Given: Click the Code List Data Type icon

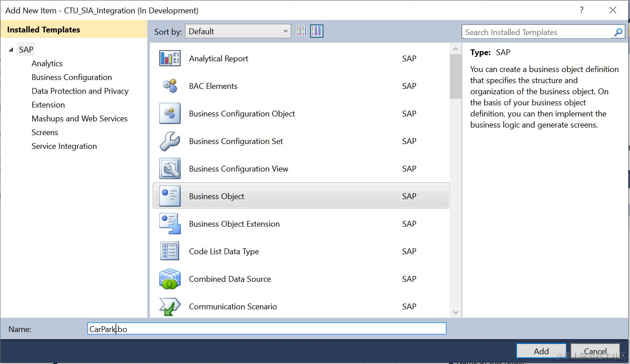Looking at the screenshot, I should click(x=170, y=251).
